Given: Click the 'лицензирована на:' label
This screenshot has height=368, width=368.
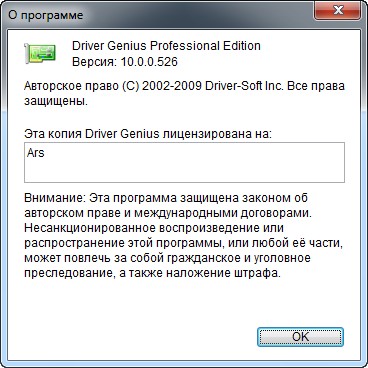Looking at the screenshot, I should [218, 134].
